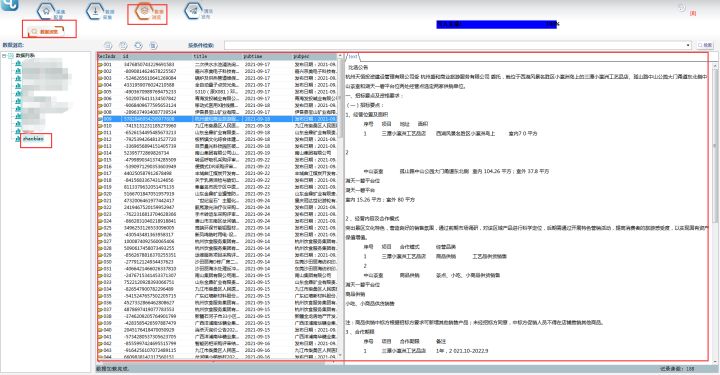The image size is (720, 375).
Task: Sort by the title column header
Action: tap(217, 56)
